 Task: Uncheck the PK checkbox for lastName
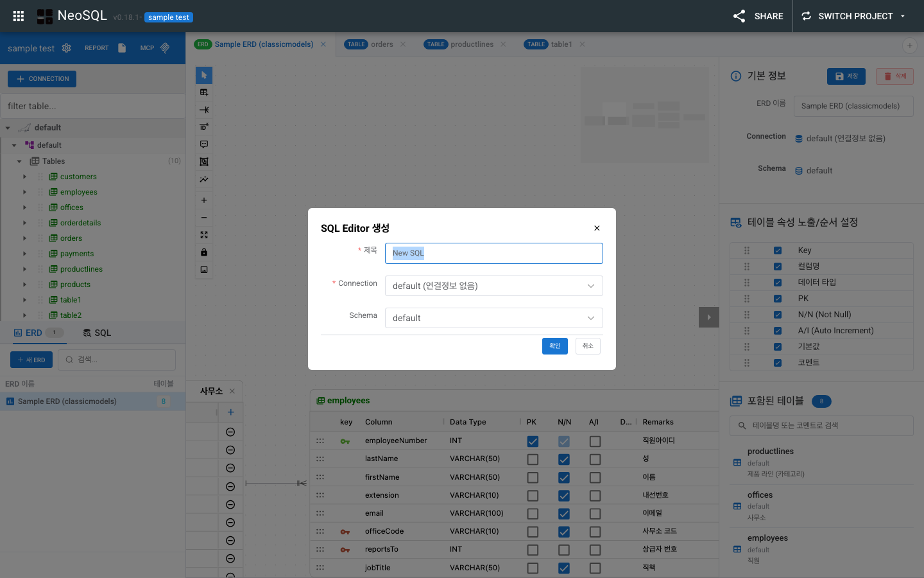click(x=532, y=459)
